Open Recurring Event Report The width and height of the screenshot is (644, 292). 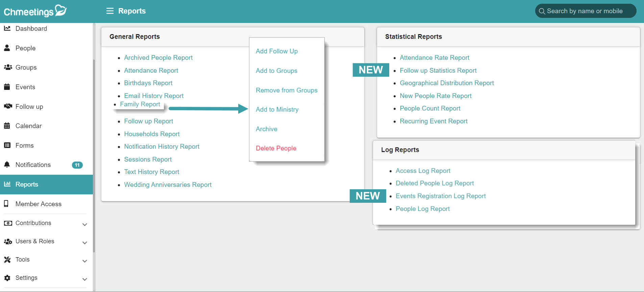point(434,121)
